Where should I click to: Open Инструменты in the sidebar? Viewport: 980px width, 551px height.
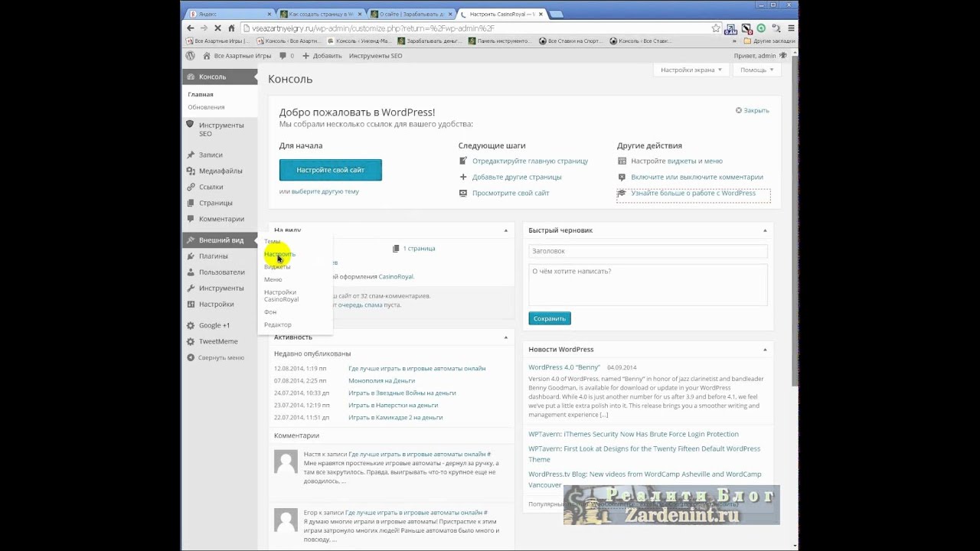click(x=220, y=289)
